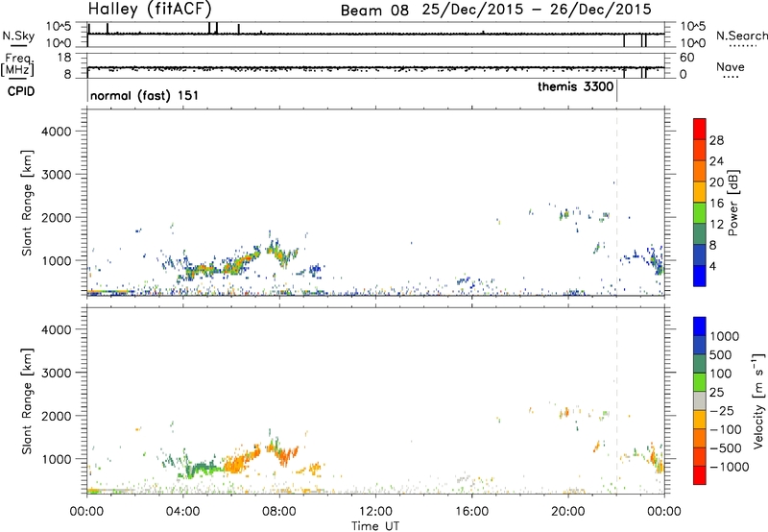Click the "-1000" tick on the velocity colorbar
The width and height of the screenshot is (768, 532).
729,467
